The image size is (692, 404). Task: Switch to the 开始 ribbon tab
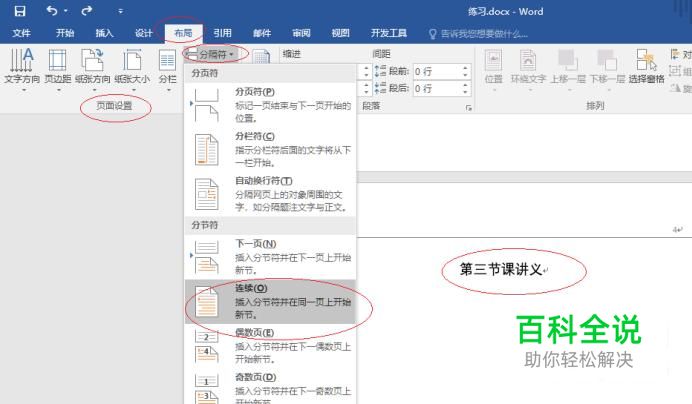pyautogui.click(x=65, y=33)
